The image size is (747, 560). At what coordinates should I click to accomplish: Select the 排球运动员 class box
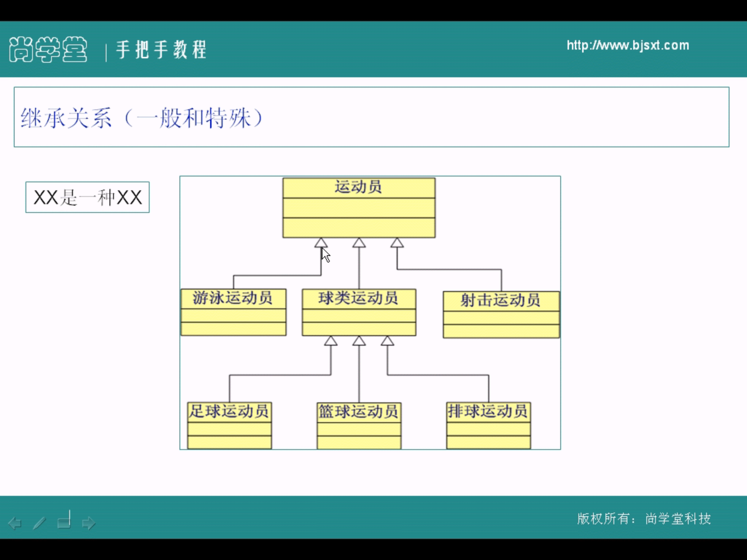[x=488, y=425]
